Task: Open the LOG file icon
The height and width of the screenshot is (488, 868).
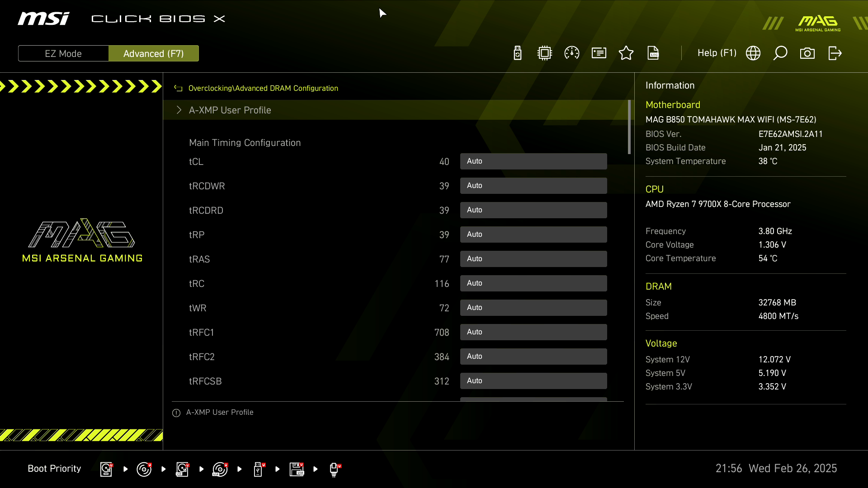Action: pyautogui.click(x=653, y=53)
